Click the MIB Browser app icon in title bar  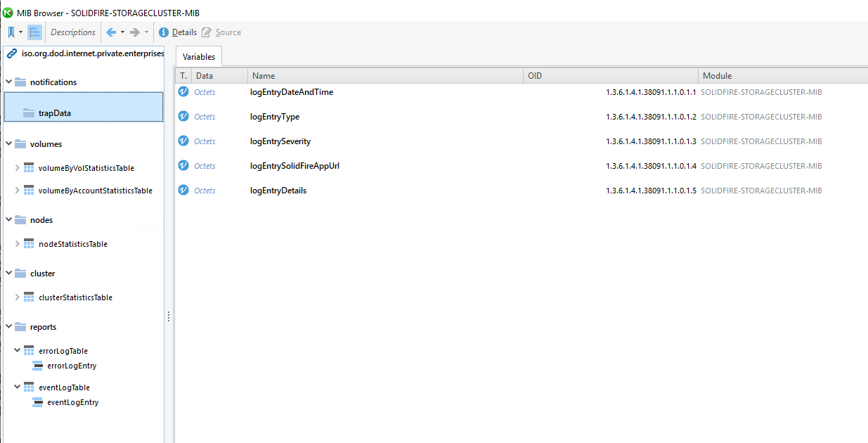point(8,13)
